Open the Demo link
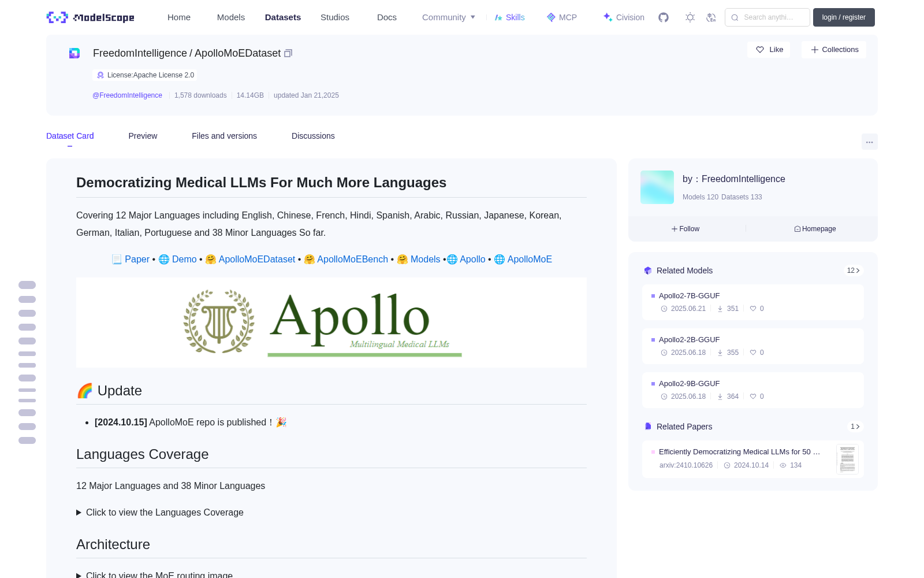This screenshot has height=578, width=924. [x=184, y=260]
